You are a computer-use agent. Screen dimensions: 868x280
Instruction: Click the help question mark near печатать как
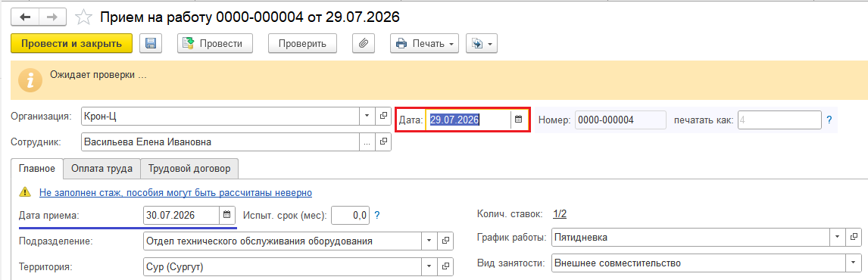coord(829,120)
